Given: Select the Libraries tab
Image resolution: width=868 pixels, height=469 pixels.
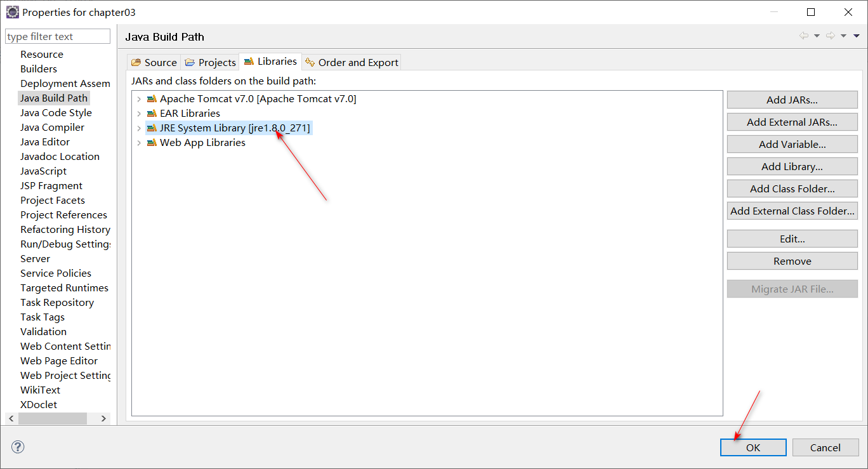Looking at the screenshot, I should point(270,62).
